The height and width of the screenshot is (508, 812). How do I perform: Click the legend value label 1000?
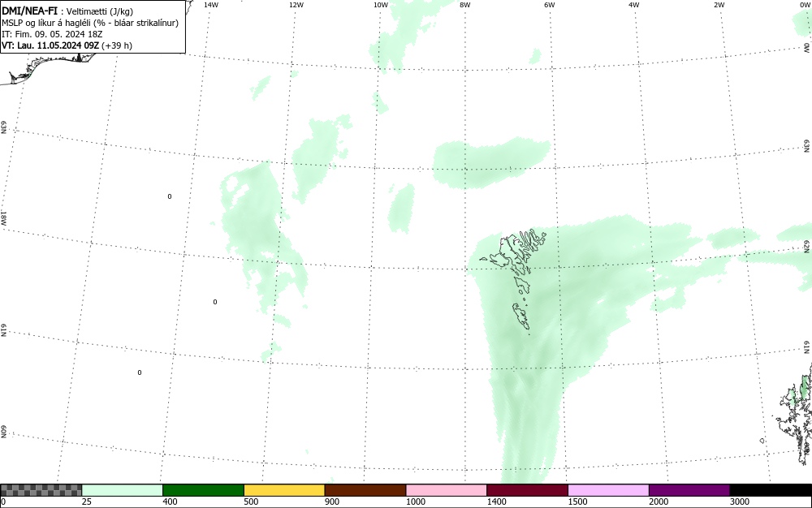tap(415, 502)
